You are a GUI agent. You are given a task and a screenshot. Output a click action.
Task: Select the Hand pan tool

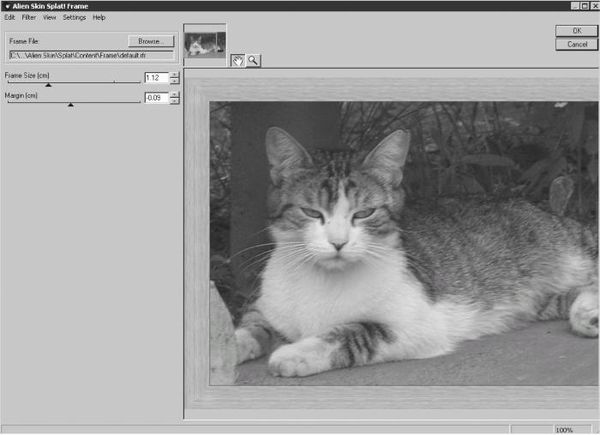[x=239, y=60]
